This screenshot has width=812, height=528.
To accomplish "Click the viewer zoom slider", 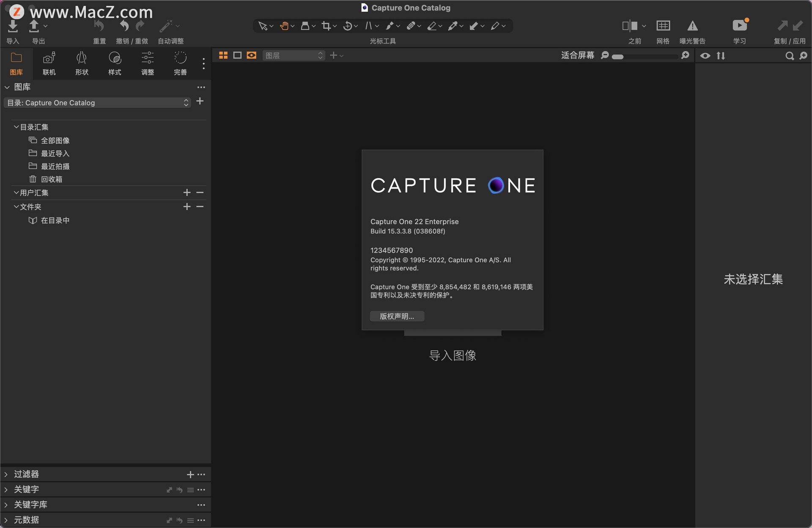I will point(645,56).
